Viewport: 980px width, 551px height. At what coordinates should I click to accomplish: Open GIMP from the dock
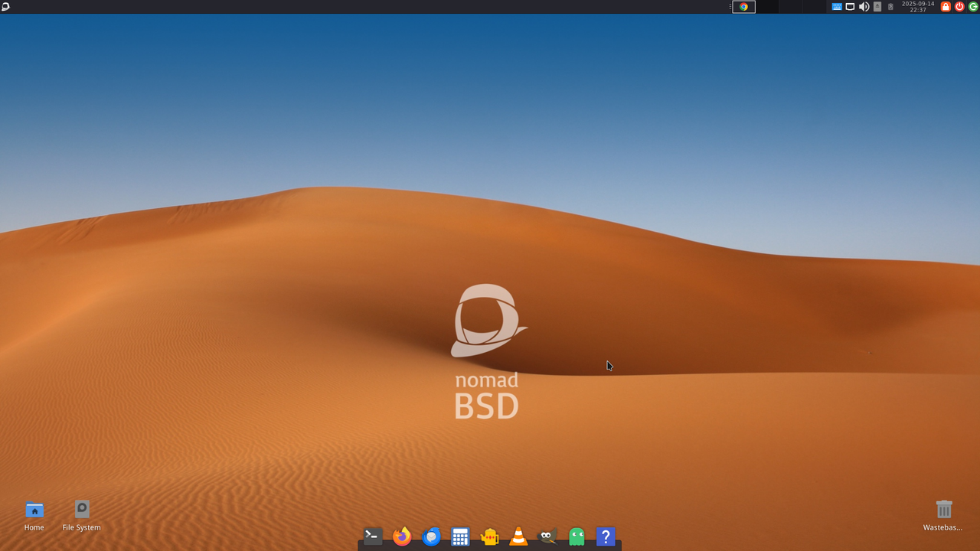tap(547, 536)
